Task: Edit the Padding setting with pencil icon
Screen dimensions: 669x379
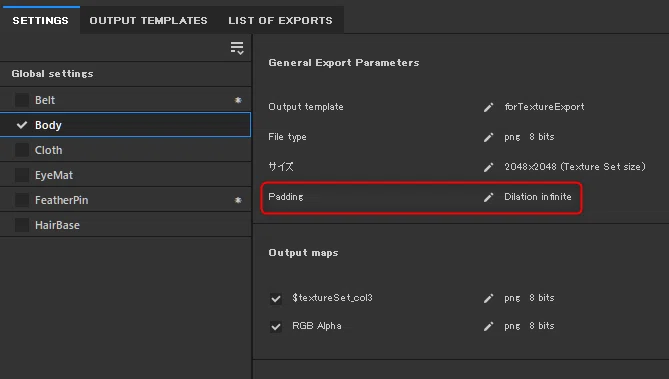Action: 488,197
